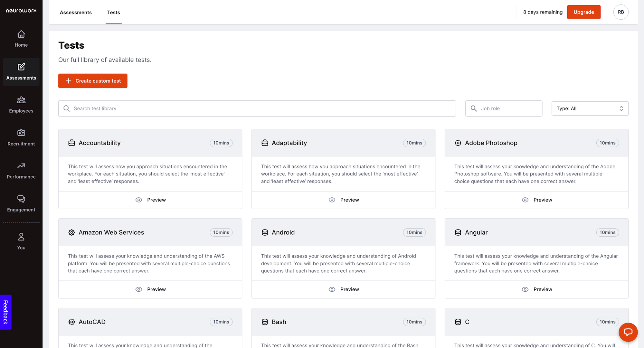
Task: Focus the Job role search field
Action: (504, 108)
